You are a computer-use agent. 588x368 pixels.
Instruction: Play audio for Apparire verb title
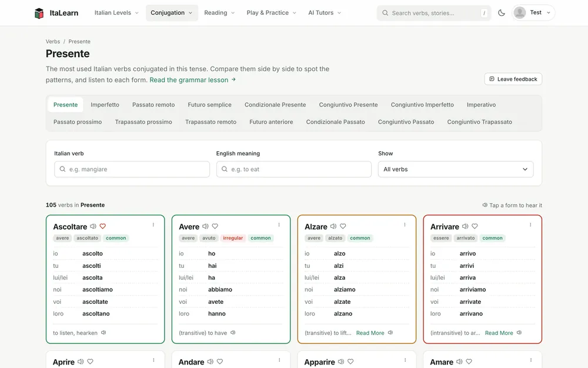tap(341, 362)
